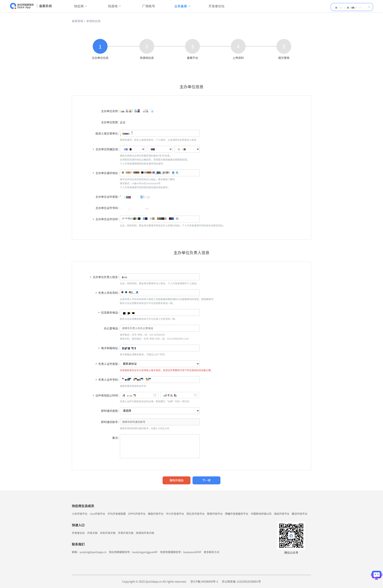Open the chat support robot icon
The height and width of the screenshot is (588, 383).
click(x=376, y=575)
